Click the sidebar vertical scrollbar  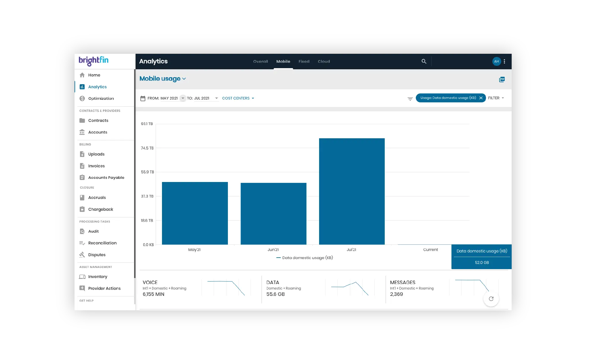tap(135, 174)
